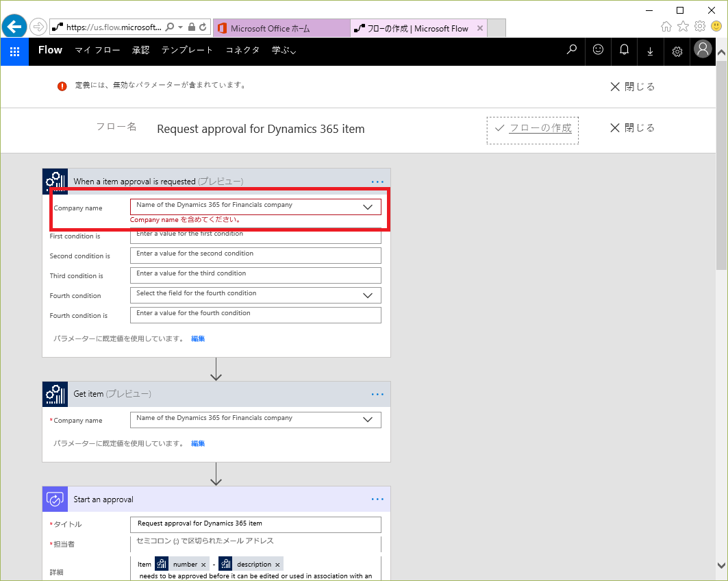Click the Get item step connector icon

(x=55, y=395)
